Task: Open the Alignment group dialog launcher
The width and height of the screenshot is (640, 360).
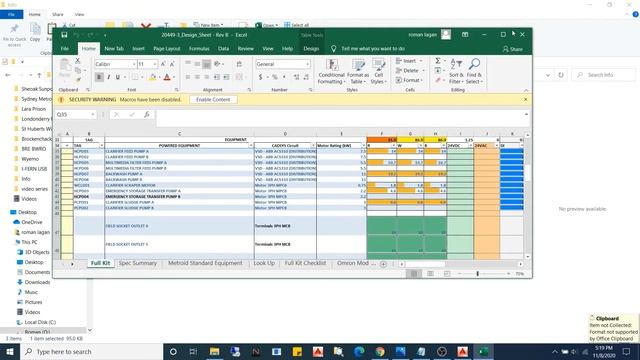Action: click(x=249, y=90)
